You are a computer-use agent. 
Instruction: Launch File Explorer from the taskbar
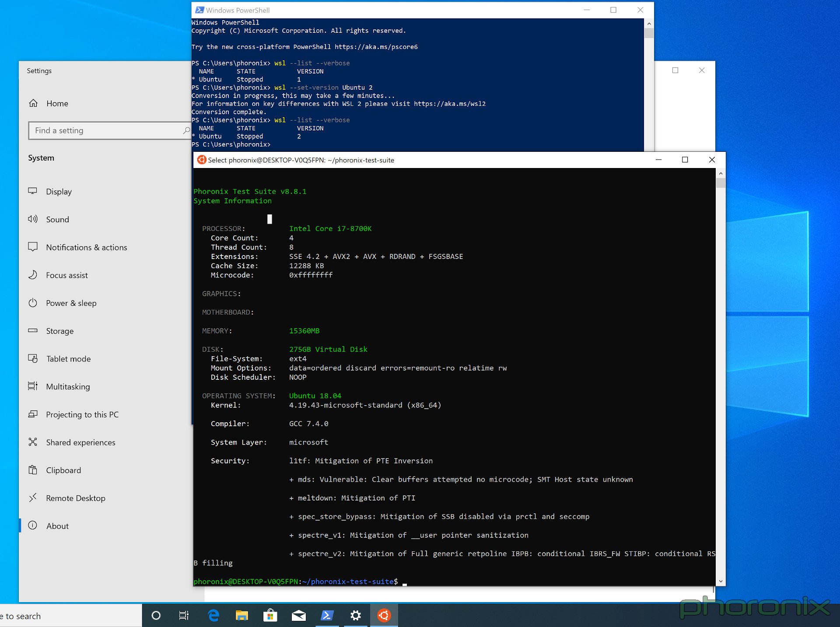pos(241,616)
